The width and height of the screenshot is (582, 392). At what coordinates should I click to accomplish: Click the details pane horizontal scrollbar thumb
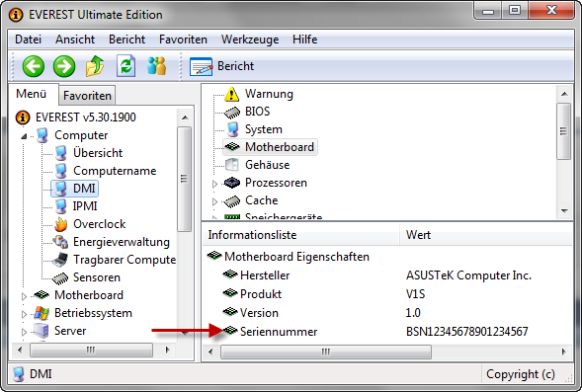326,352
